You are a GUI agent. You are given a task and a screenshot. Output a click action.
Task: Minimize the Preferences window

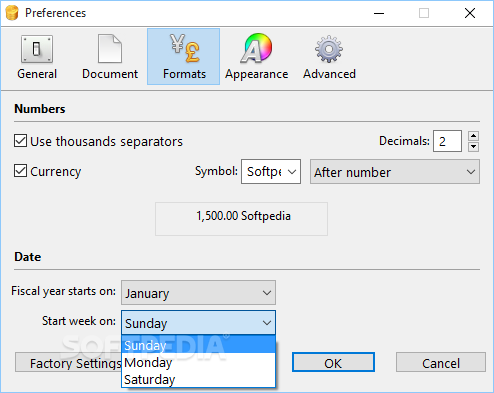coord(379,13)
